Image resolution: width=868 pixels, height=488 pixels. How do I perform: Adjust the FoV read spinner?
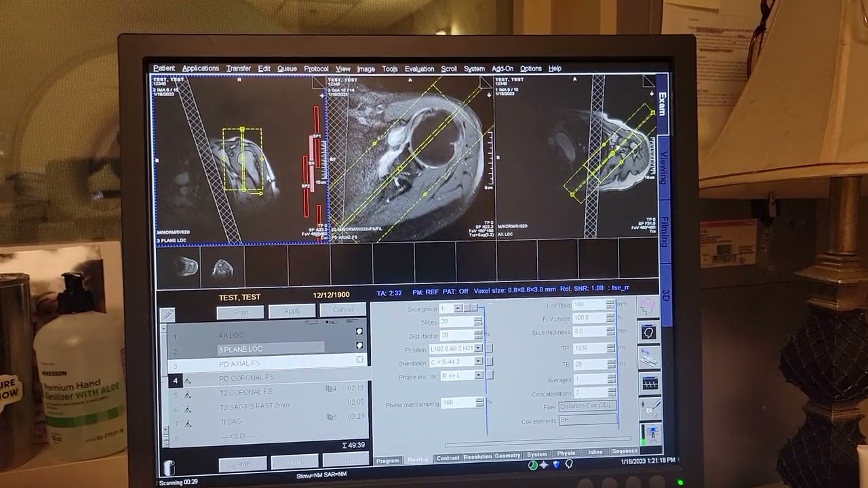pos(611,304)
